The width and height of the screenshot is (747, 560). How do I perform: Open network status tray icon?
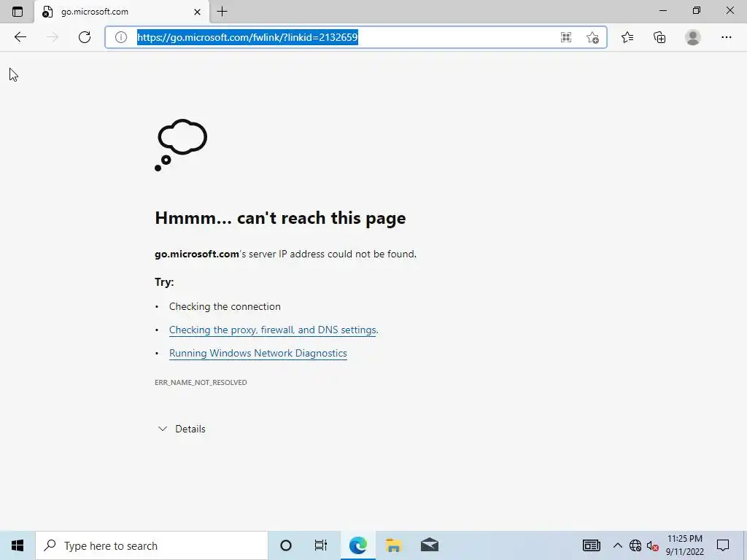coord(635,545)
